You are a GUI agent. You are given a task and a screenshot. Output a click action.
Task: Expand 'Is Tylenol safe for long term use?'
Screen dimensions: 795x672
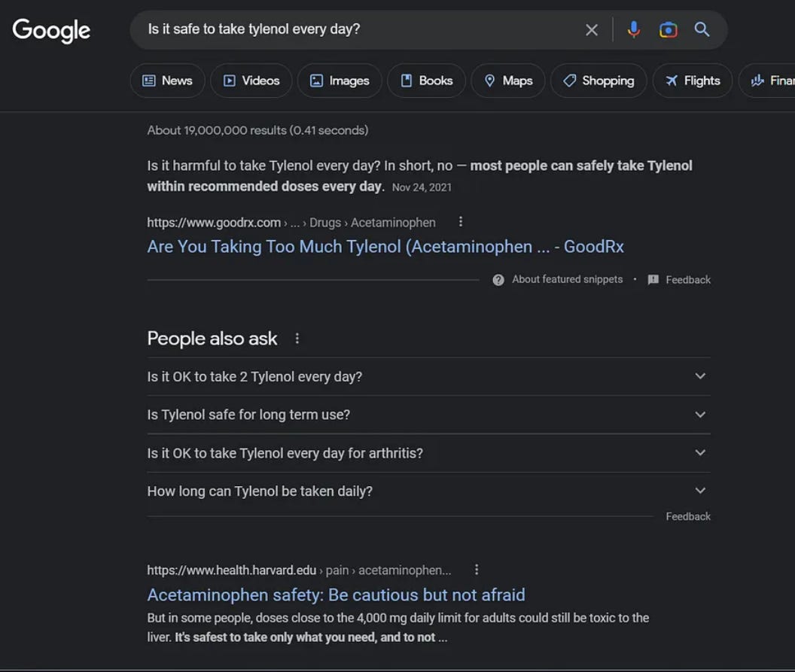pos(428,415)
